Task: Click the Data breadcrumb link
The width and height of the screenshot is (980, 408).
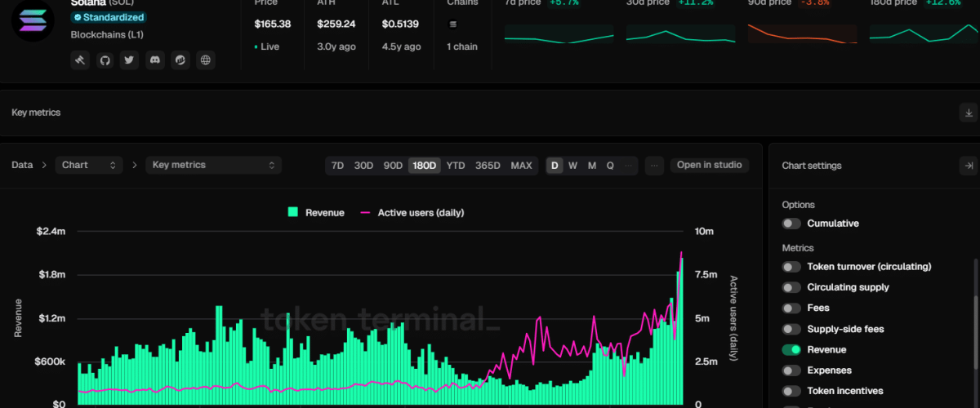Action: tap(22, 165)
